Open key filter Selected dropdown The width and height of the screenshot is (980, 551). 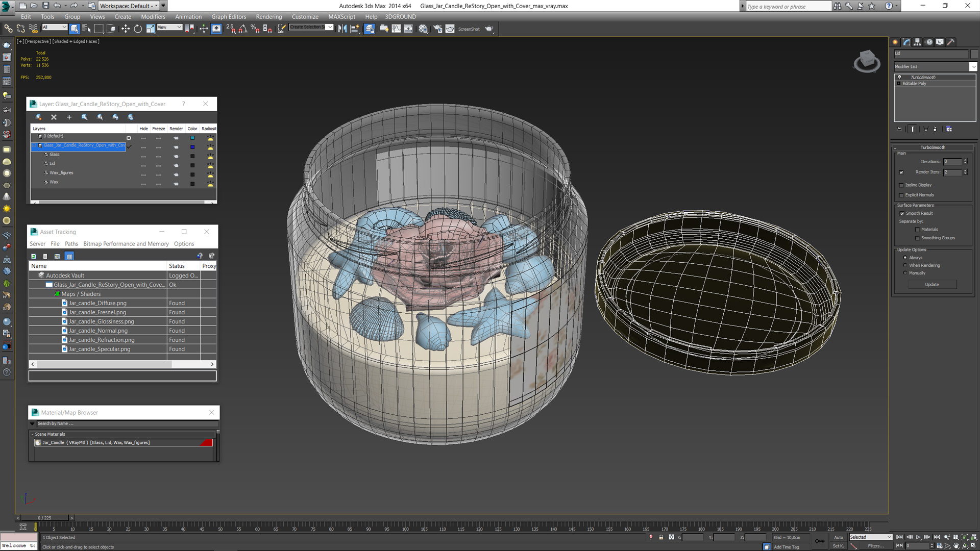(x=870, y=537)
